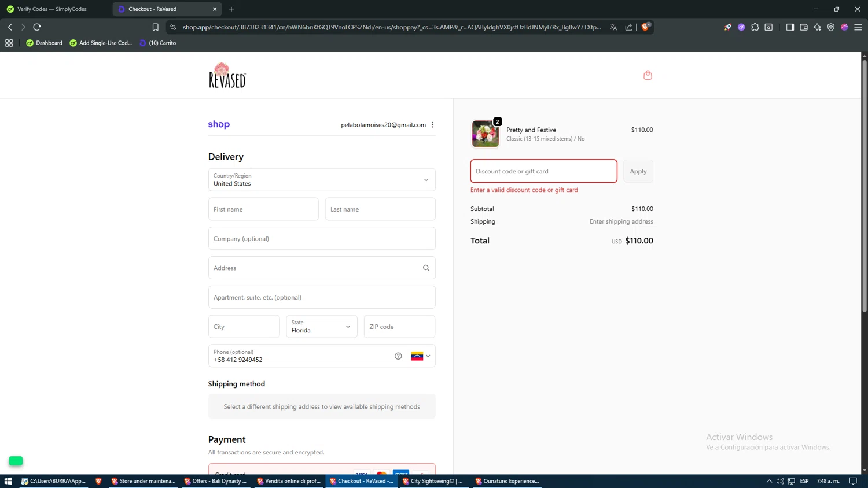Open site settings icon beside URL
This screenshot has width=868, height=488.
173,27
